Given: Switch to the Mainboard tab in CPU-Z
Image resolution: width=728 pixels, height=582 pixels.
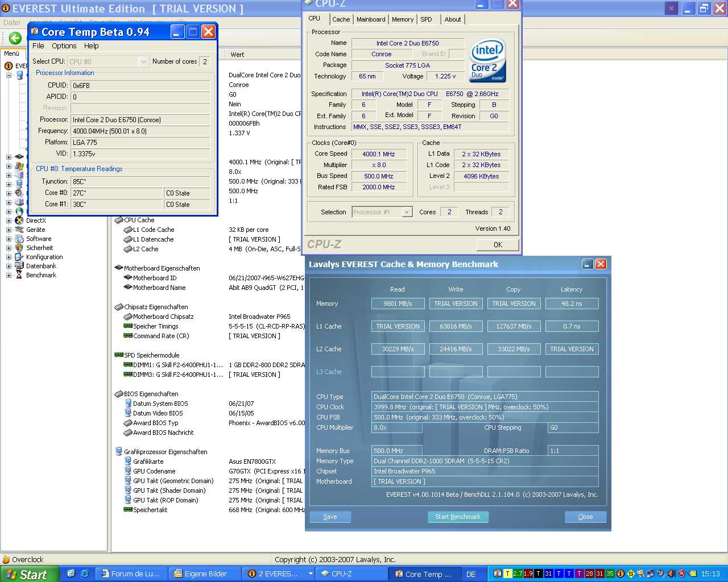Looking at the screenshot, I should 371,19.
